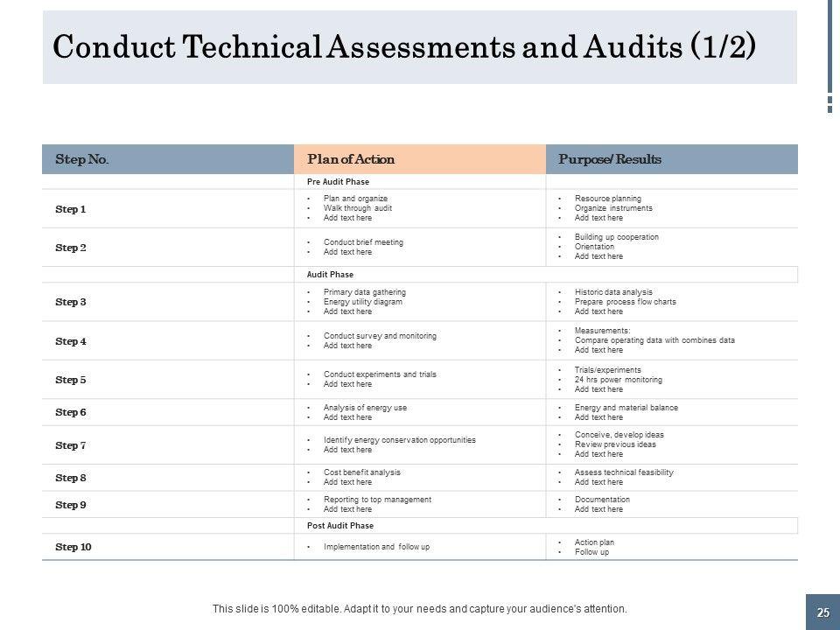This screenshot has height=630, width=840.
Task: Select 'Assess technical feasibility' bullet text
Action: point(624,472)
